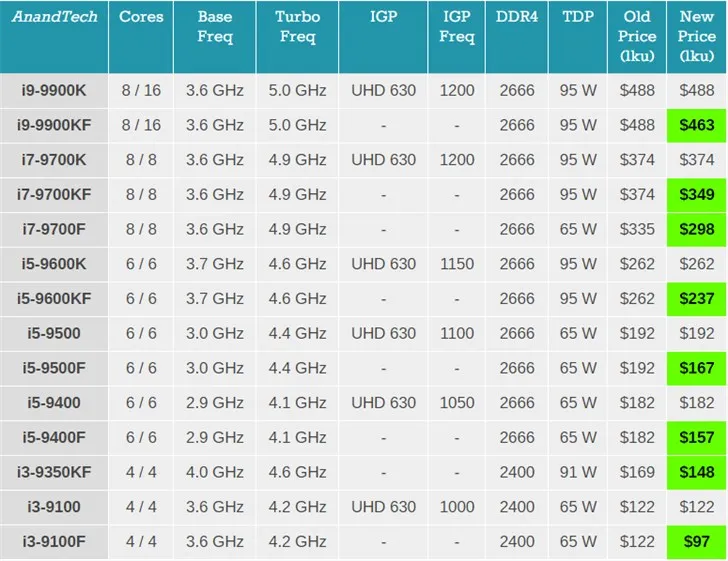The image size is (728, 561).
Task: Click 2400 DDR4 in the i3-9100 row
Action: click(x=517, y=507)
